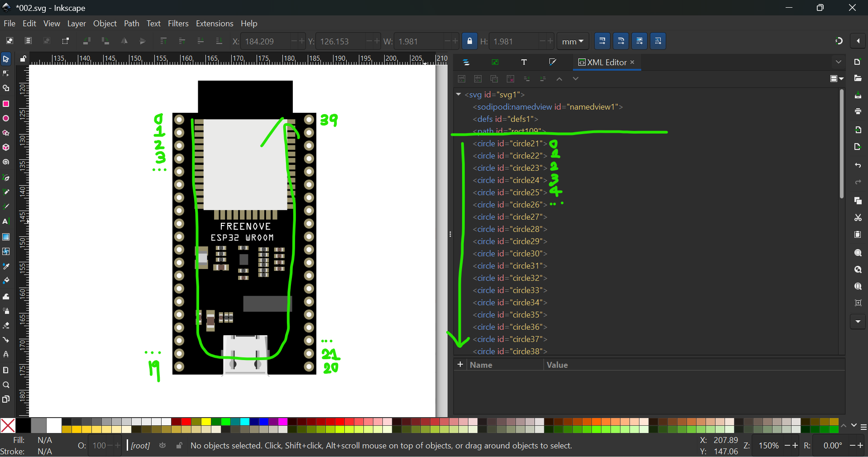Viewport: 868px width, 457px height.
Task: Collapse the svg1 root node
Action: coord(458,95)
